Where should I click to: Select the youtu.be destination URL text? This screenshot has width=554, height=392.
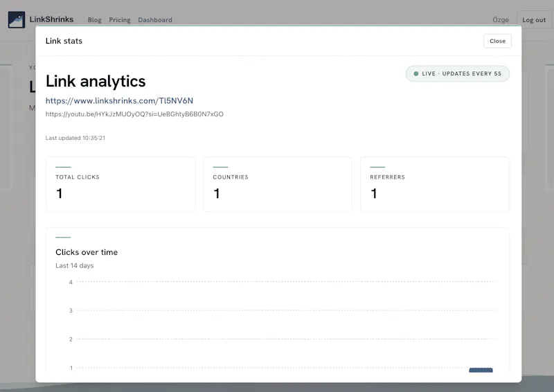tap(134, 114)
